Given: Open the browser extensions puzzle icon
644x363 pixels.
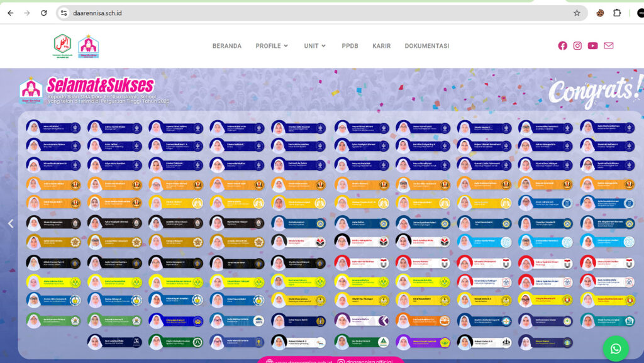Looking at the screenshot, I should click(x=617, y=13).
